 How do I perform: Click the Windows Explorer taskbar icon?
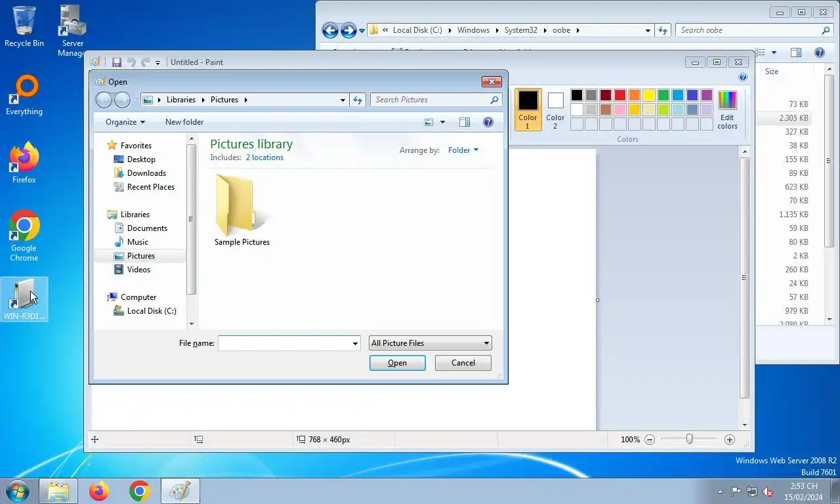point(58,491)
